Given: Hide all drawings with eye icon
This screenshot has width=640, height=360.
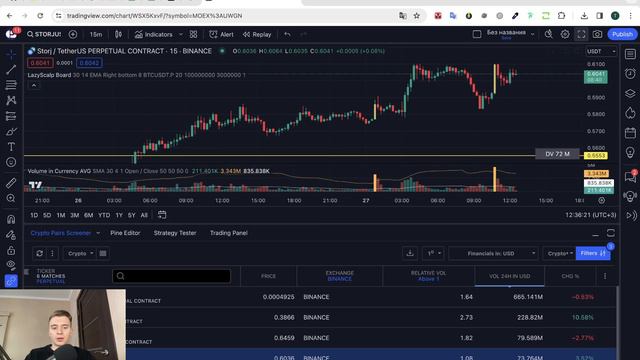Looking at the screenshot, I should coord(11,265).
